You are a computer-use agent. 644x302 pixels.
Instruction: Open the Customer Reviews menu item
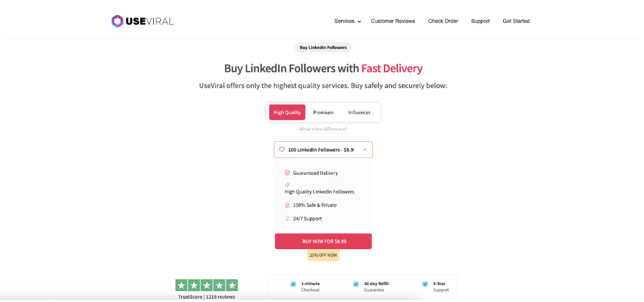click(393, 21)
